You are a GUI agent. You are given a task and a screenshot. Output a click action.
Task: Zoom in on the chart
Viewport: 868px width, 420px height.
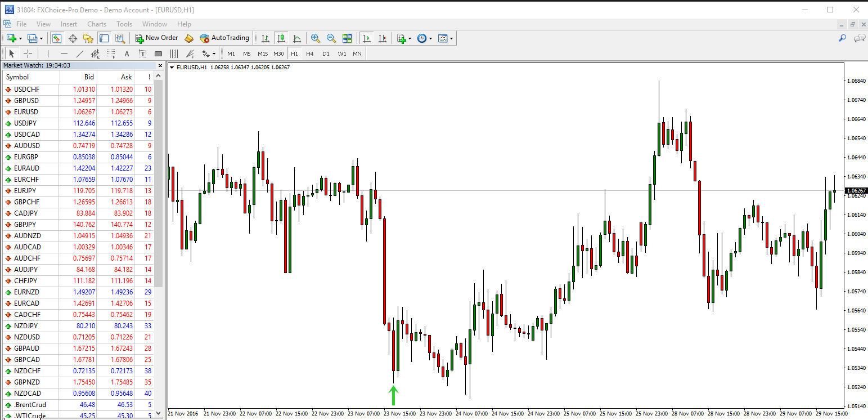pyautogui.click(x=315, y=38)
